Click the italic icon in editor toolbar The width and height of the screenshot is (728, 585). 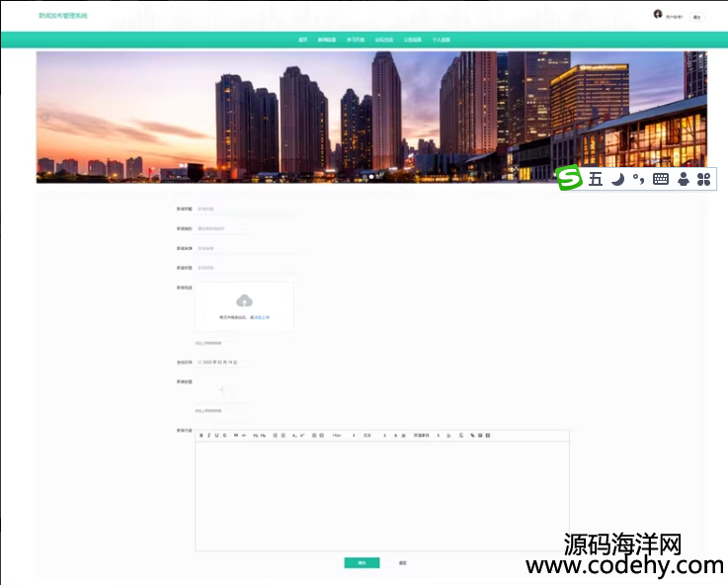(x=209, y=435)
